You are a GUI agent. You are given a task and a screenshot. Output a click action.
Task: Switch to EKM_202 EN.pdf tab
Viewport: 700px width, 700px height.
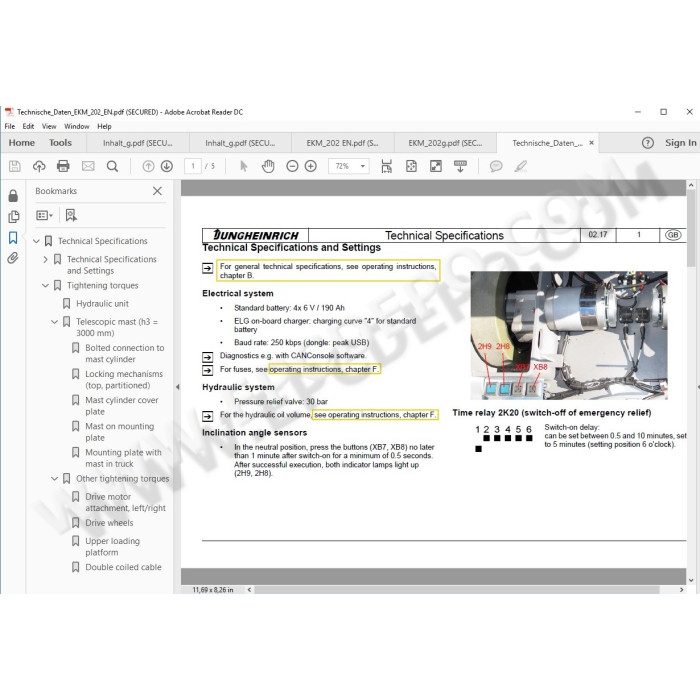click(342, 143)
